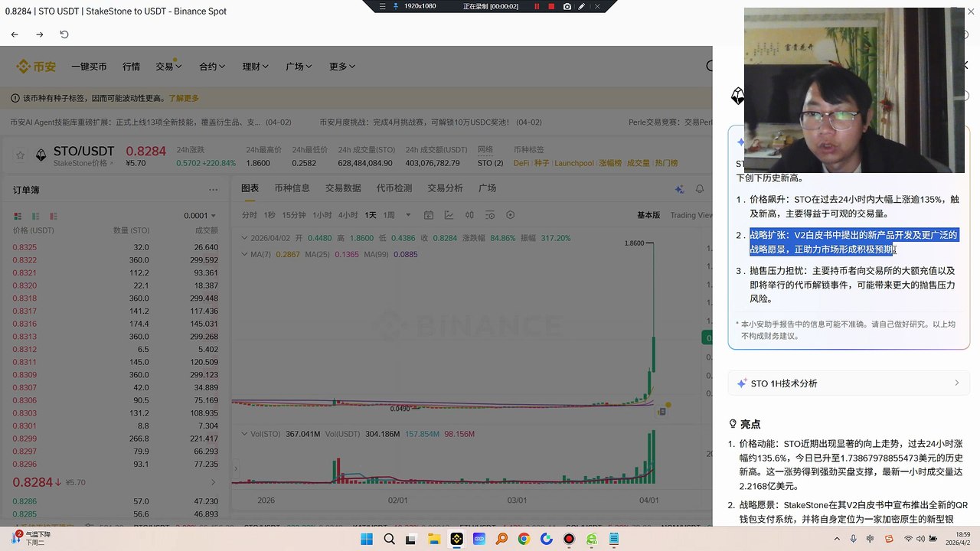980x551 pixels.
Task: Switch to 币种信息 tab
Action: click(x=292, y=188)
